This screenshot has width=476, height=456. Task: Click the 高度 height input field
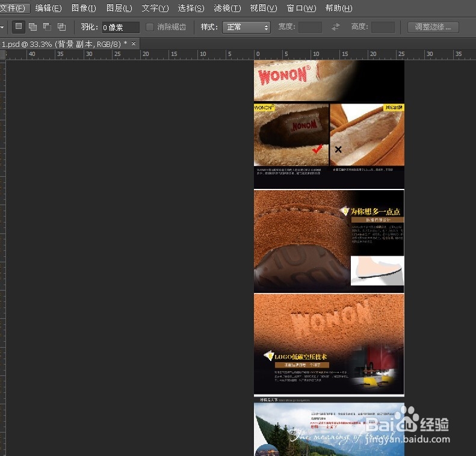(383, 27)
